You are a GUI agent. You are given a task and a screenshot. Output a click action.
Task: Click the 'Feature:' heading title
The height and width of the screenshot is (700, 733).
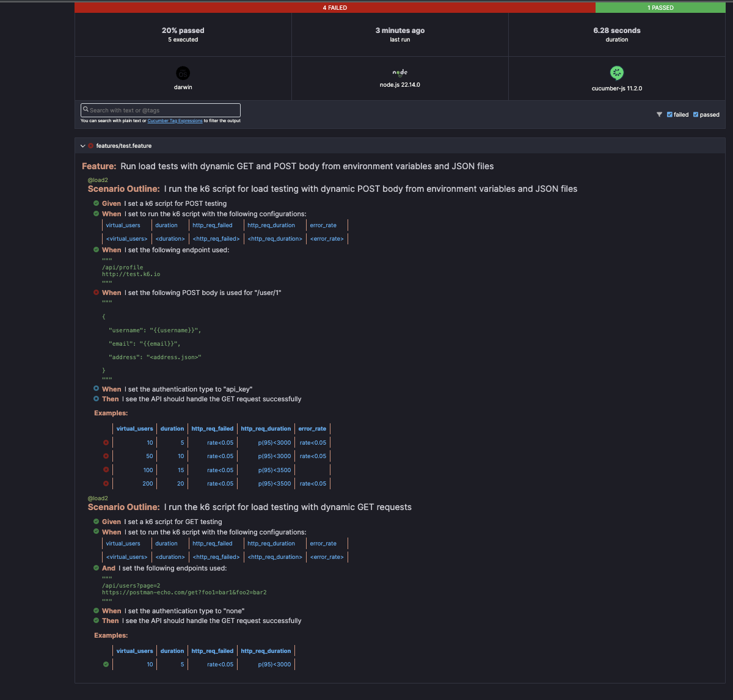(x=288, y=166)
